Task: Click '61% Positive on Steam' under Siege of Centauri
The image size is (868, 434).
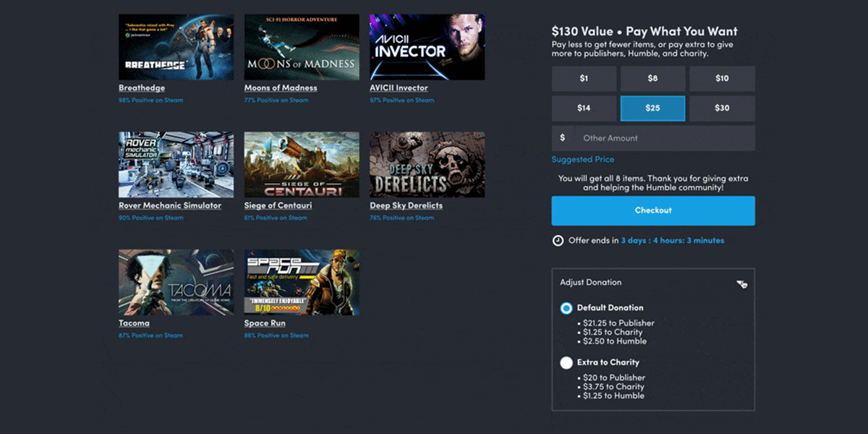Action: click(x=276, y=218)
